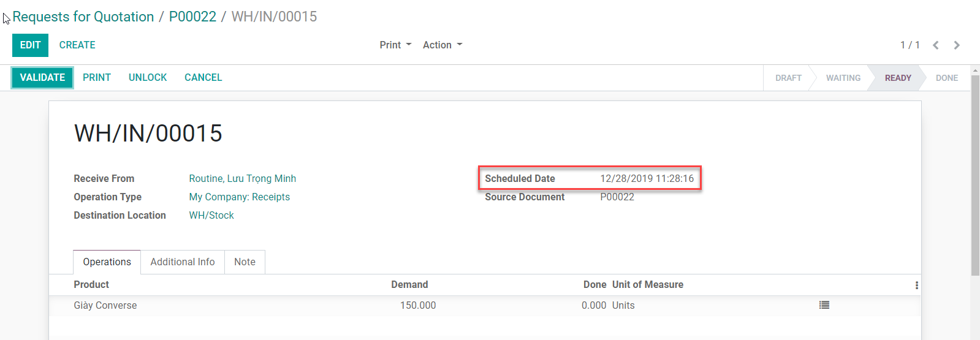
Task: Select the Operations tab
Action: 107,262
